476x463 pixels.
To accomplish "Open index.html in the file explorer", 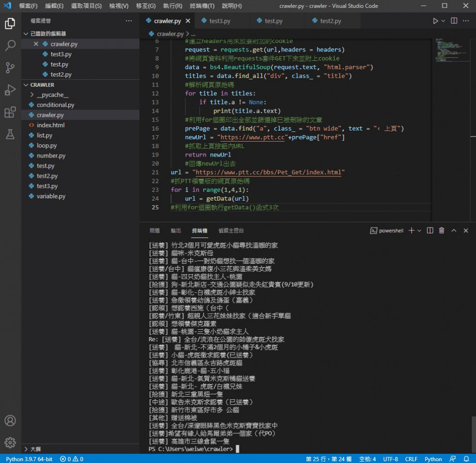I will click(51, 125).
